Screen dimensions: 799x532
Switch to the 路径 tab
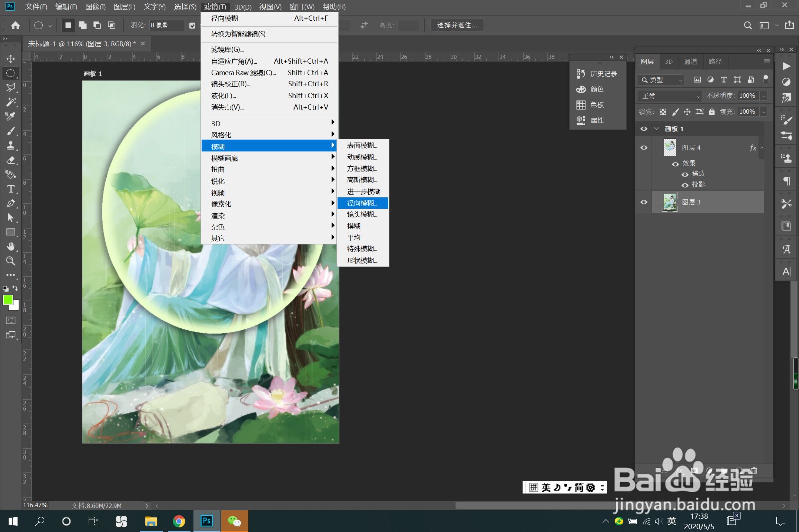(x=715, y=61)
